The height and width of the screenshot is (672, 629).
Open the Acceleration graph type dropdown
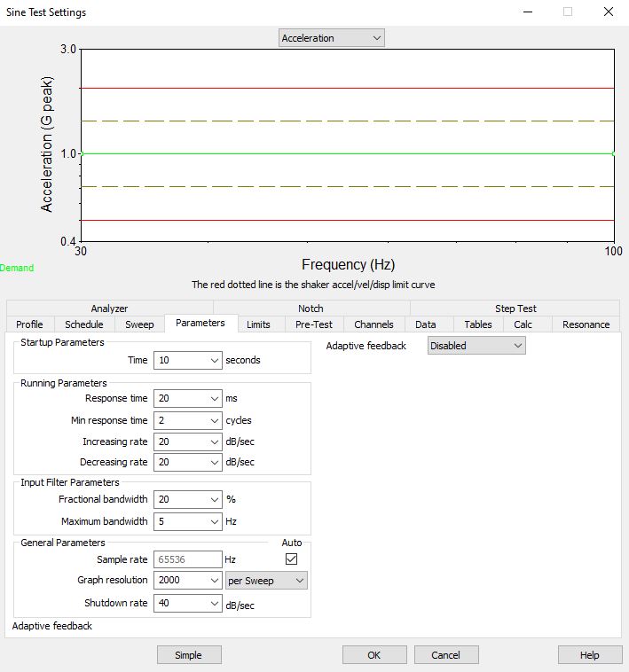click(332, 38)
